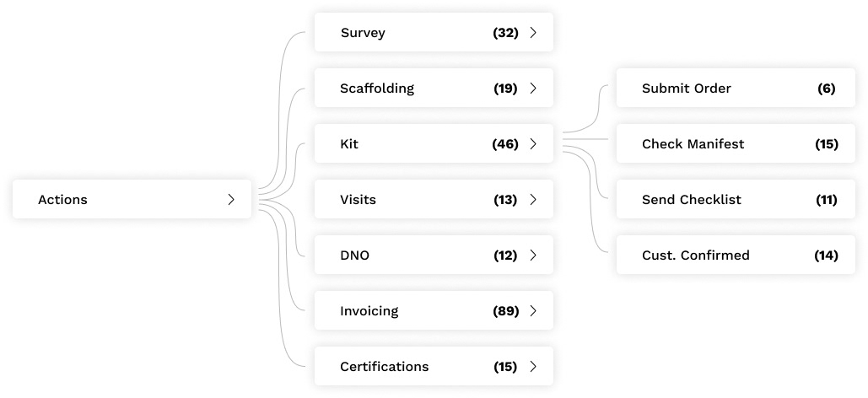This screenshot has height=398, width=868.
Task: Click the Invoicing label
Action: tap(369, 311)
